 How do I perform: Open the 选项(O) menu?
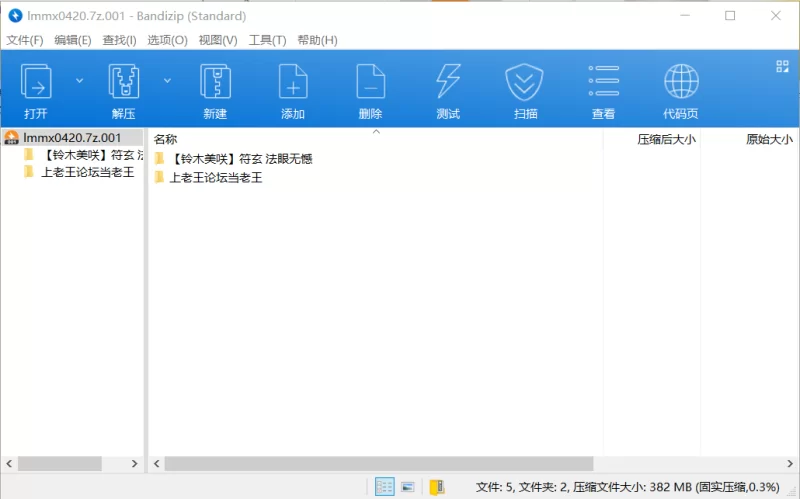167,40
